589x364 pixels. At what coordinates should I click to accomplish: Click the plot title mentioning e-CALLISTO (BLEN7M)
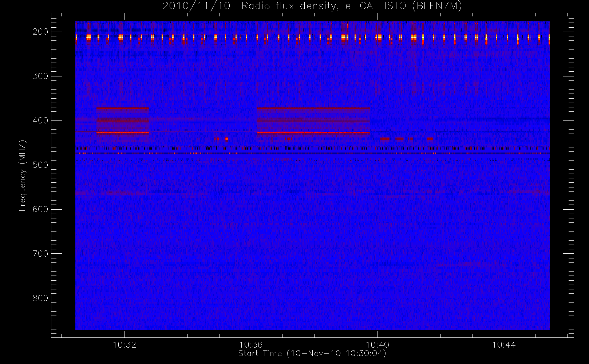312,6
